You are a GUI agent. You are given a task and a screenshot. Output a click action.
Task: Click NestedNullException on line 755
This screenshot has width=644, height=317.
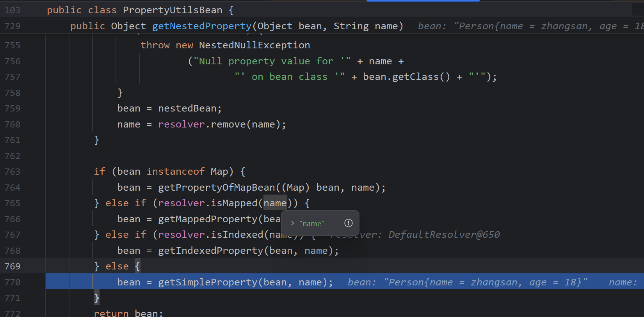pos(254,45)
